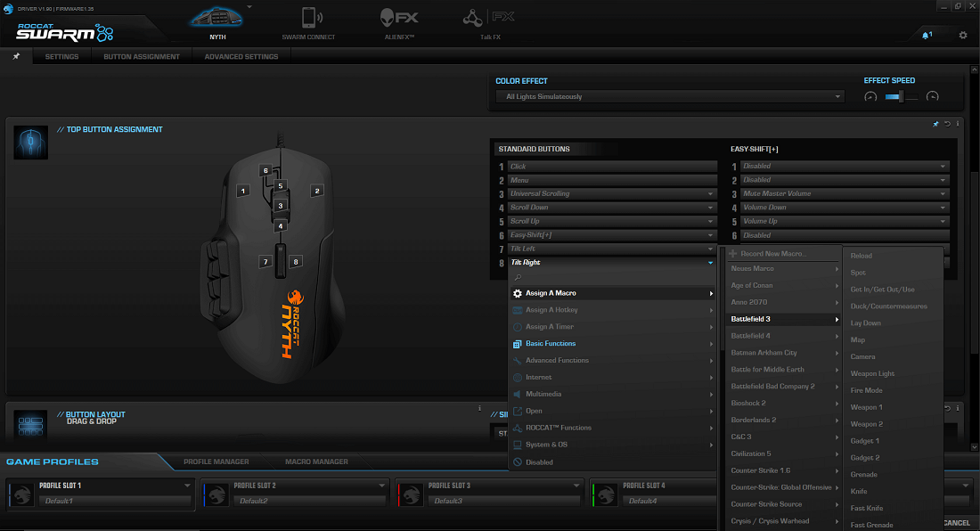Select button 7 marker on mouse image

(265, 262)
